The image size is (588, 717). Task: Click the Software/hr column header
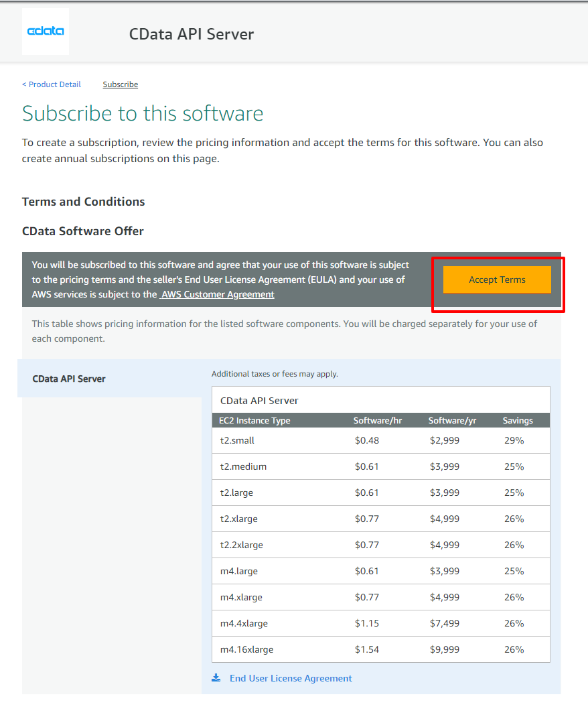tap(378, 421)
